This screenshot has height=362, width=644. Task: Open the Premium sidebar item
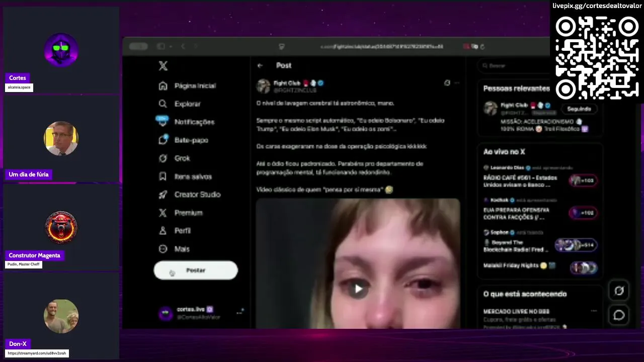pyautogui.click(x=181, y=213)
